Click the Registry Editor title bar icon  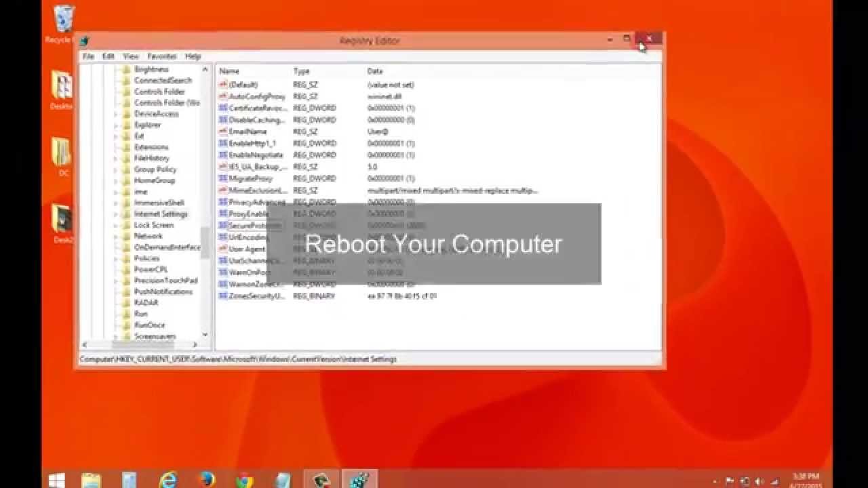coord(84,41)
